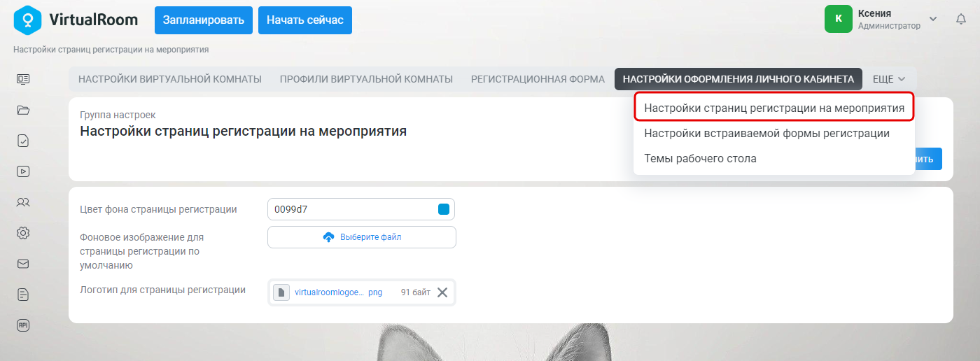Viewport: 980px width, 361px height.
Task: Click label Логотип для страницы регистрации
Action: (x=162, y=290)
